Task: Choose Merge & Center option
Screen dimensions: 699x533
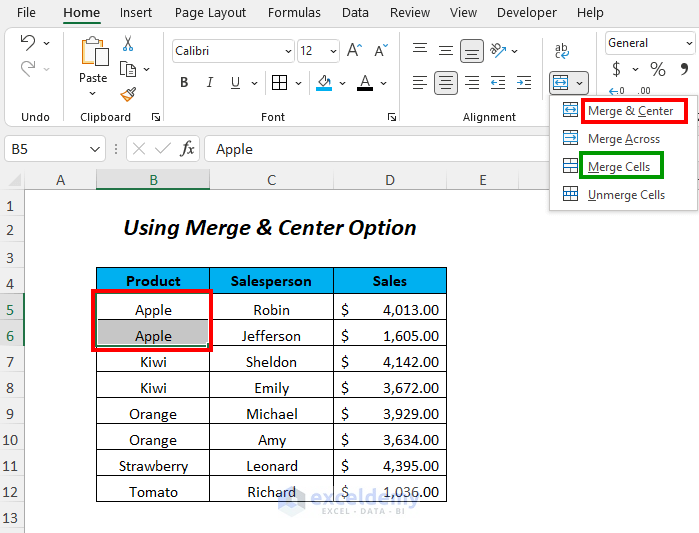Action: 630,111
